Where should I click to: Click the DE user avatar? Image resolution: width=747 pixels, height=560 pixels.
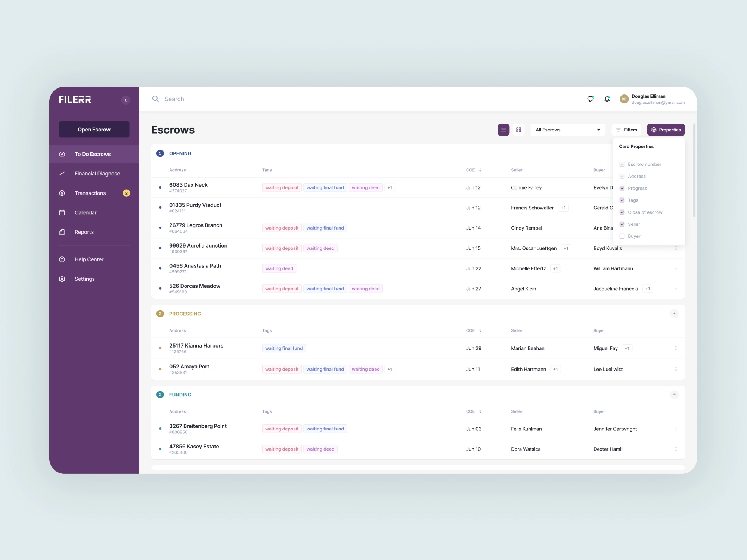tap(624, 99)
